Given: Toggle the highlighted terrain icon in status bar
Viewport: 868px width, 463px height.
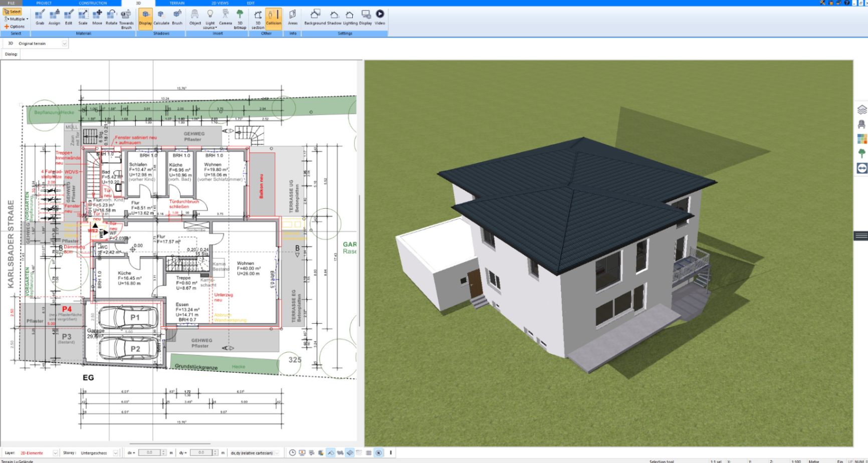Looking at the screenshot, I should click(350, 452).
